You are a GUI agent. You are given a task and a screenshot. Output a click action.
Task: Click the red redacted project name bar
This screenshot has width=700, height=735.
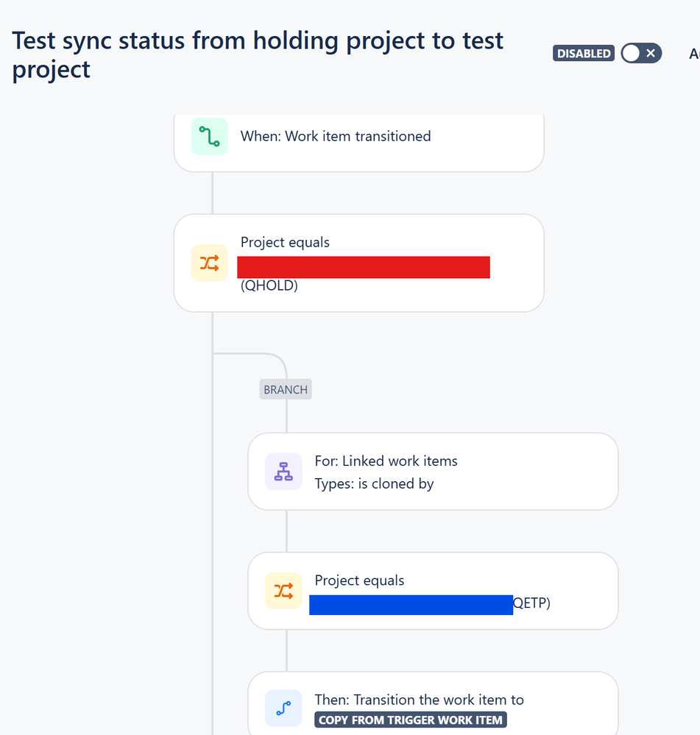(x=364, y=267)
